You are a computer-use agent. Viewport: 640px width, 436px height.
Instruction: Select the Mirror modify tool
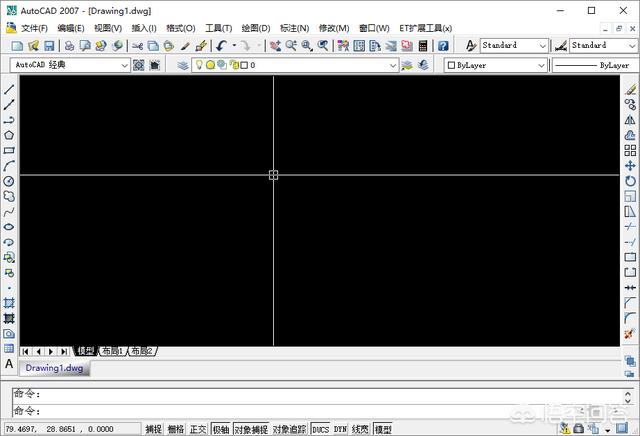click(630, 120)
